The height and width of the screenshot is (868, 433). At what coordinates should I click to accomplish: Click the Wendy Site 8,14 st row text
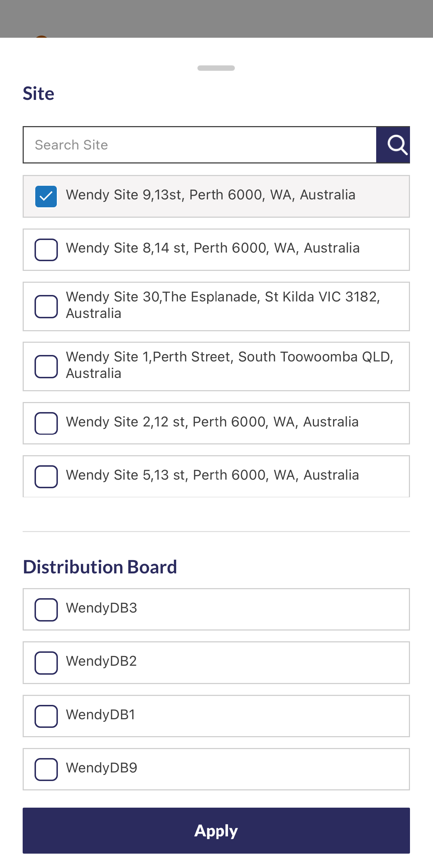tap(213, 248)
